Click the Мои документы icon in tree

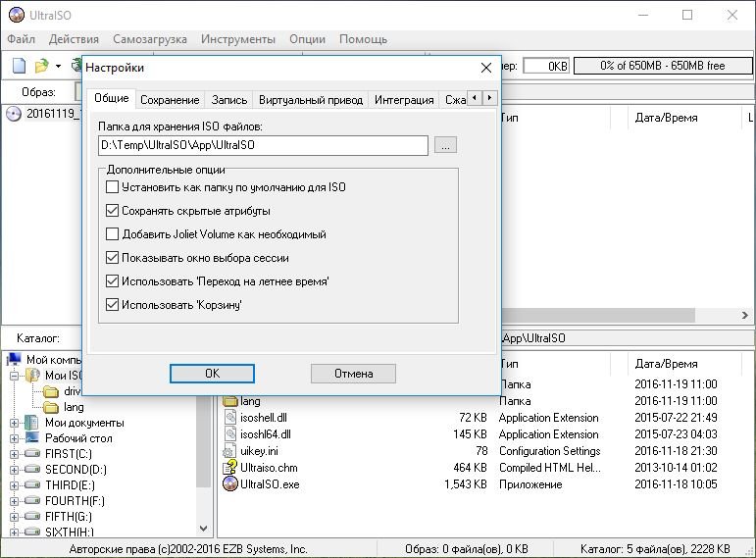point(31,423)
